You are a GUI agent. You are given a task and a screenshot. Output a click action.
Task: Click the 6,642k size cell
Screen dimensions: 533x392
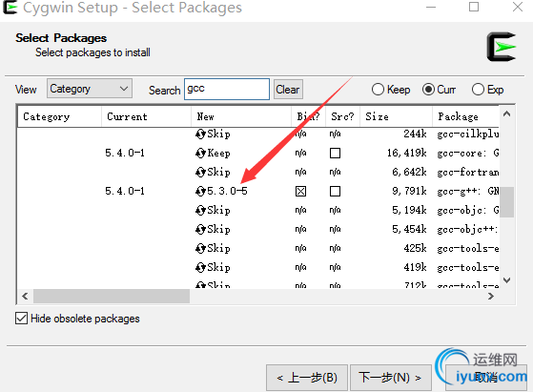pos(410,173)
